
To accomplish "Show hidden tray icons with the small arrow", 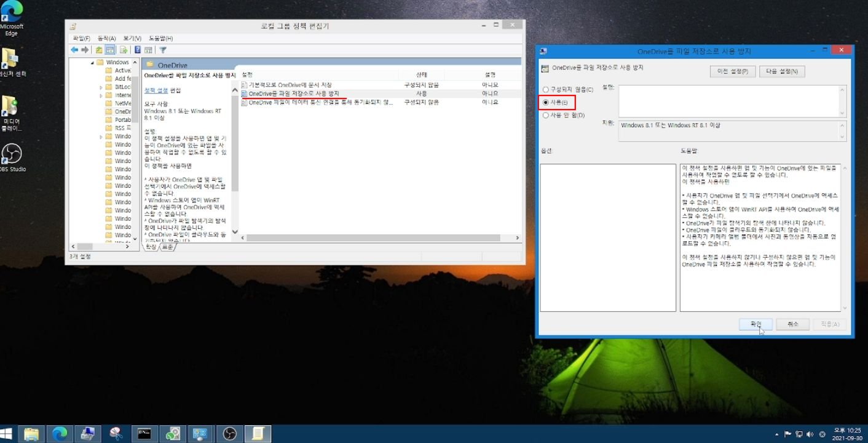I will pos(777,434).
